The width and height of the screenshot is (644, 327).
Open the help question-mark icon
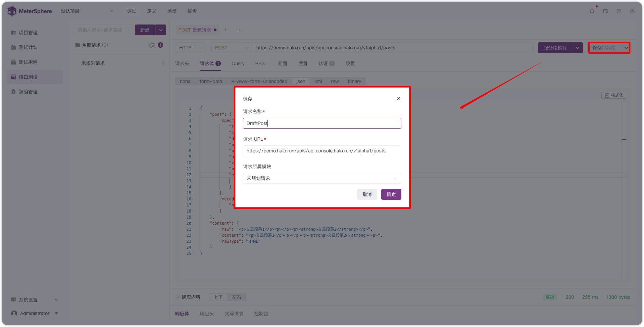tap(619, 11)
